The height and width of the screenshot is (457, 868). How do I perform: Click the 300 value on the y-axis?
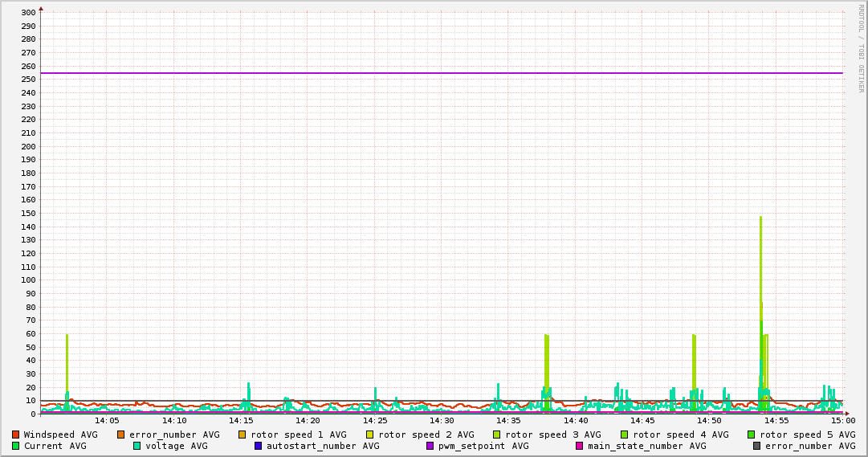pos(27,13)
